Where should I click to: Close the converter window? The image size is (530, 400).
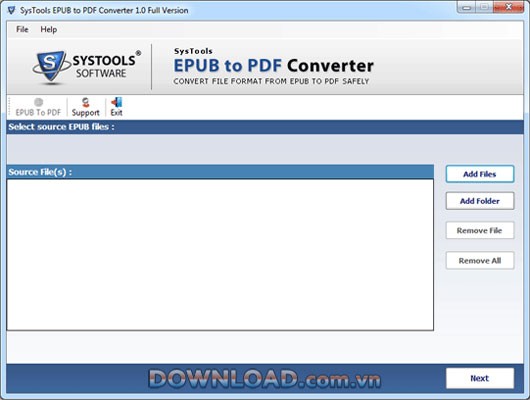pos(508,7)
